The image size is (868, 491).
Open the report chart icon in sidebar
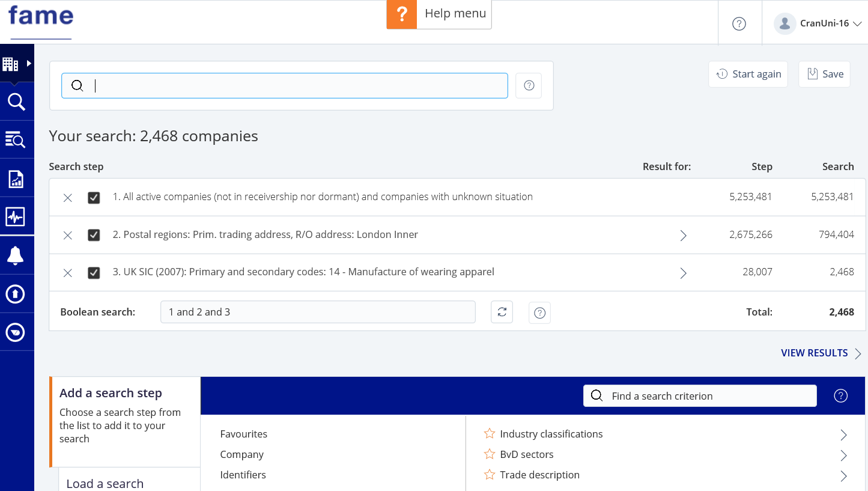point(16,178)
